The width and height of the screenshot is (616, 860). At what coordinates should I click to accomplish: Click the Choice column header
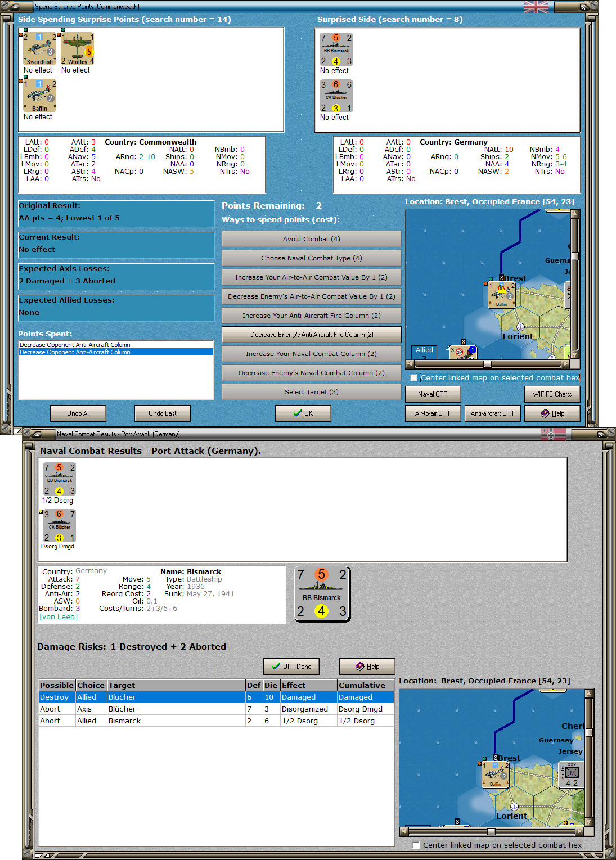pyautogui.click(x=91, y=685)
